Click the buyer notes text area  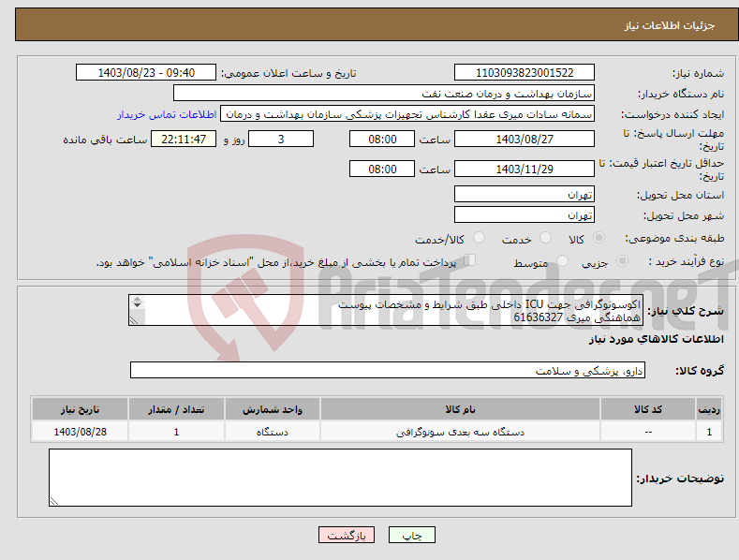340,478
